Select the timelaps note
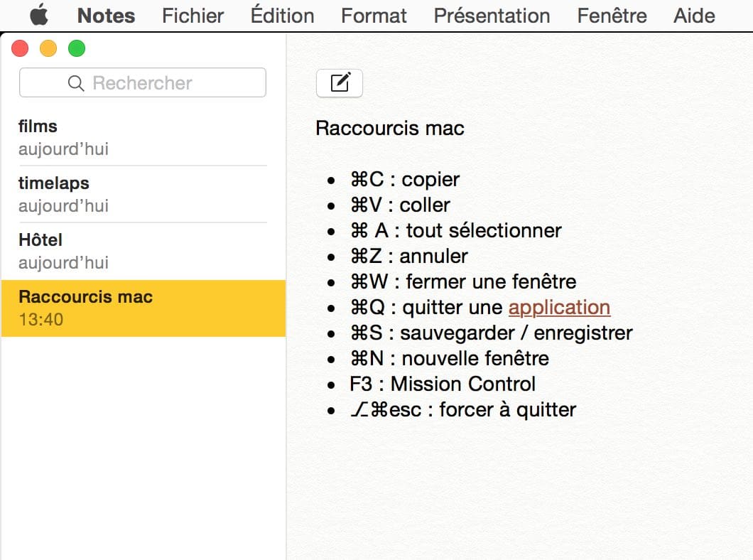The image size is (753, 560). click(143, 194)
